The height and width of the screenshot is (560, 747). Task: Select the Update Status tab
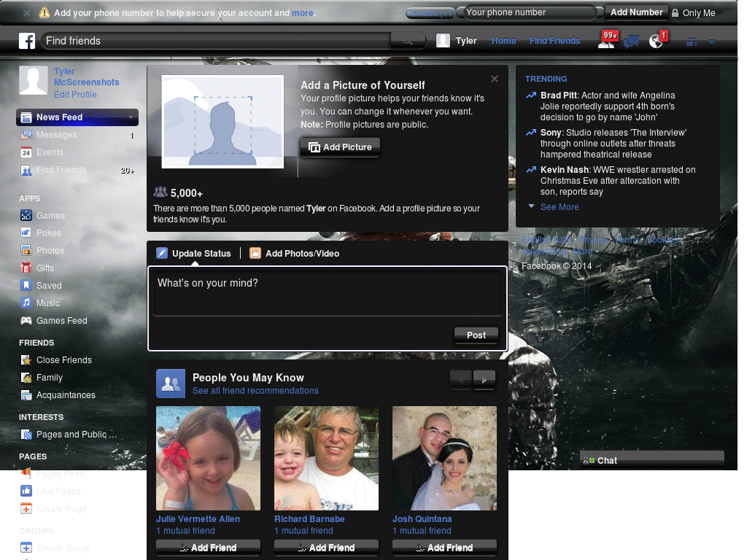(193, 253)
